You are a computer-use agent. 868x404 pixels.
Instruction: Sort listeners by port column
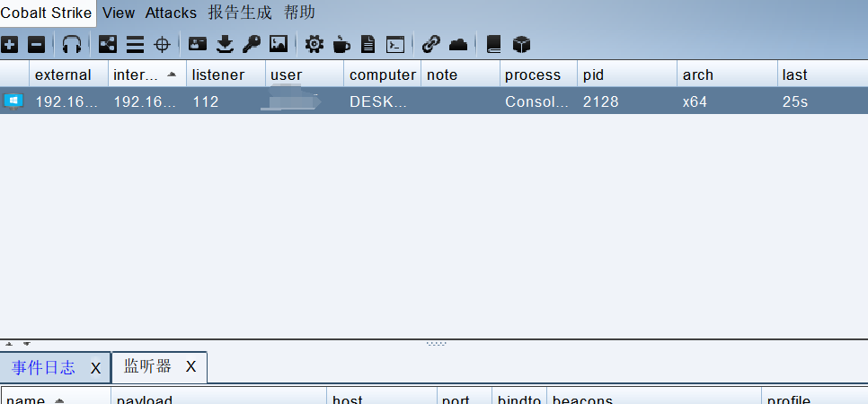[465, 398]
